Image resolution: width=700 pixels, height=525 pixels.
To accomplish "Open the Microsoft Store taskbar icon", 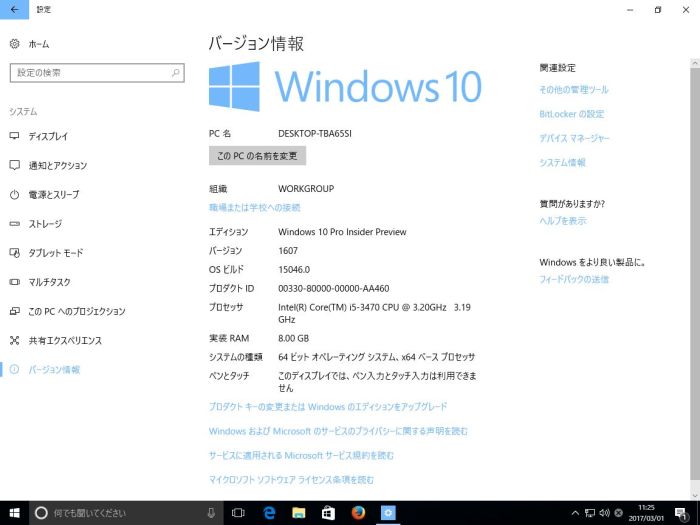I will pos(328,513).
